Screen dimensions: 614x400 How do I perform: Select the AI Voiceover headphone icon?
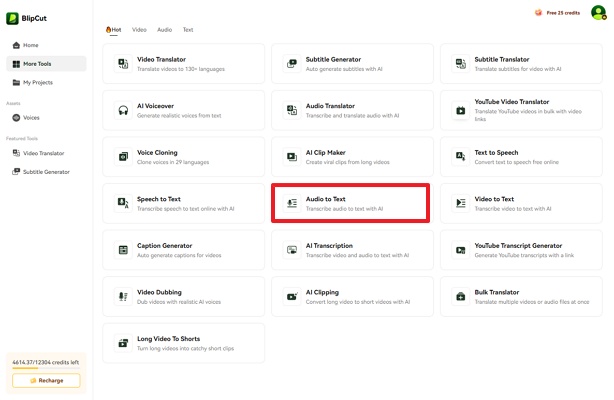pyautogui.click(x=123, y=110)
